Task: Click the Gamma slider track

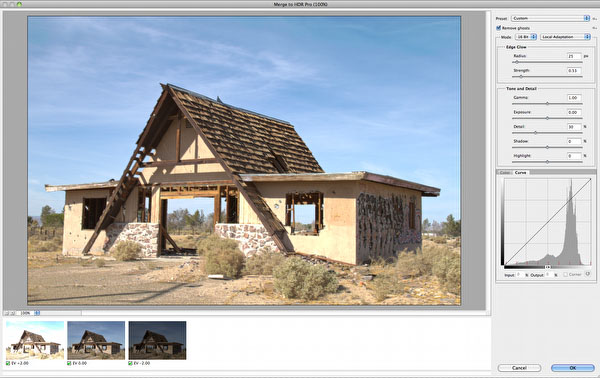Action: coord(547,104)
